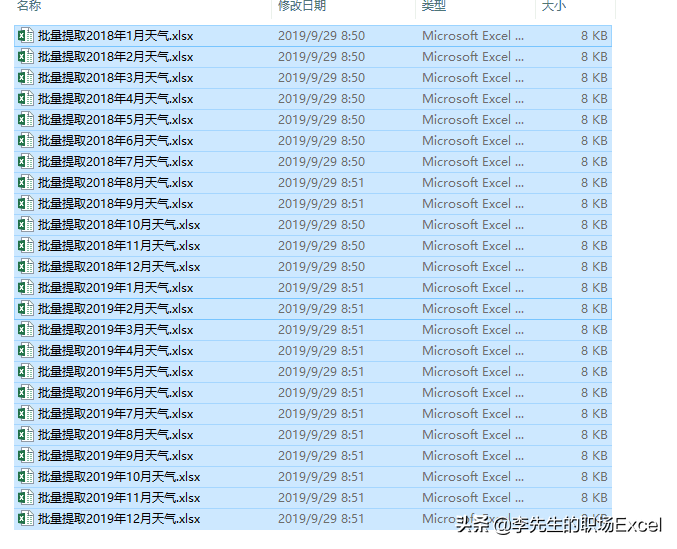Select file name 批量提取2019年11月天气.xlsx
Image resolution: width=677 pixels, height=549 pixels.
119,498
